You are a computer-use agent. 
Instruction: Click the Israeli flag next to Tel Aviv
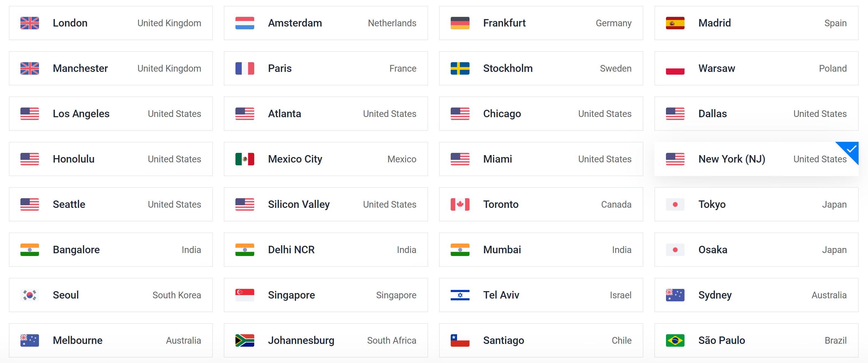click(460, 295)
